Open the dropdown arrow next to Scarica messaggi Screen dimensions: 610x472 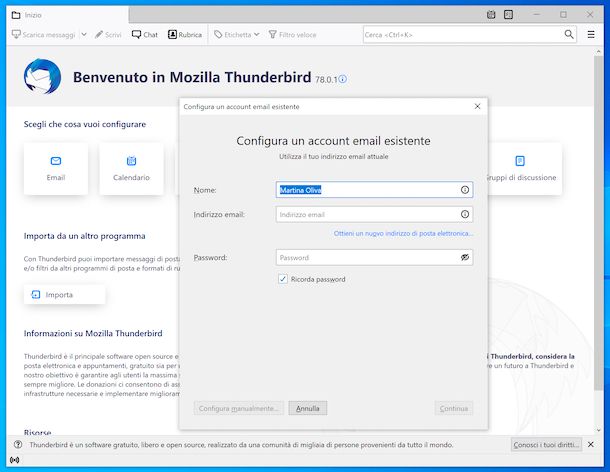(x=84, y=35)
